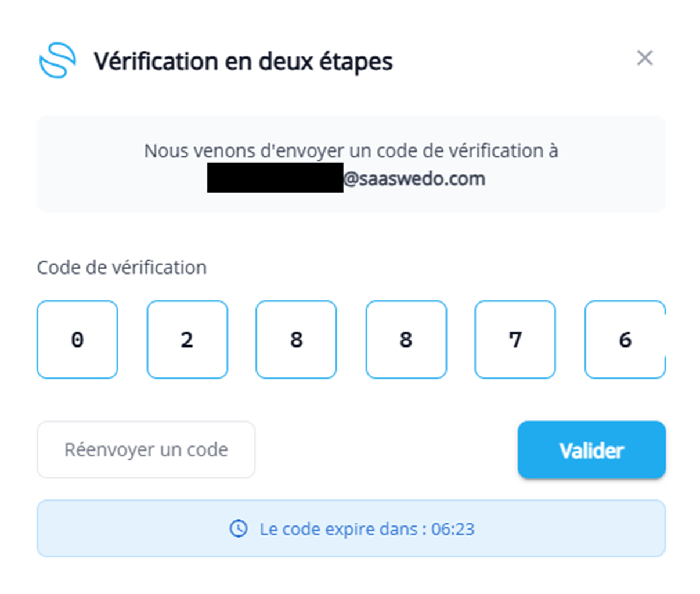This screenshot has height=594, width=700.
Task: Select the last code box containing 6
Action: pos(625,340)
